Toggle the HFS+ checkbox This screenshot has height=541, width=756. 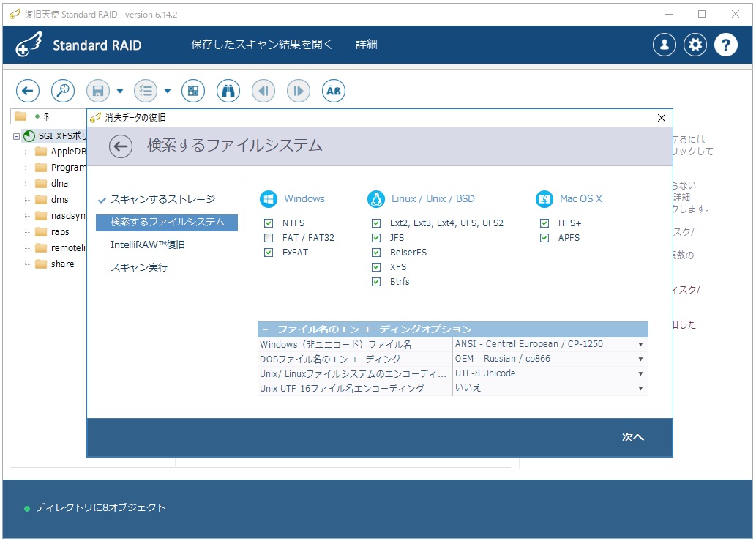(x=544, y=223)
